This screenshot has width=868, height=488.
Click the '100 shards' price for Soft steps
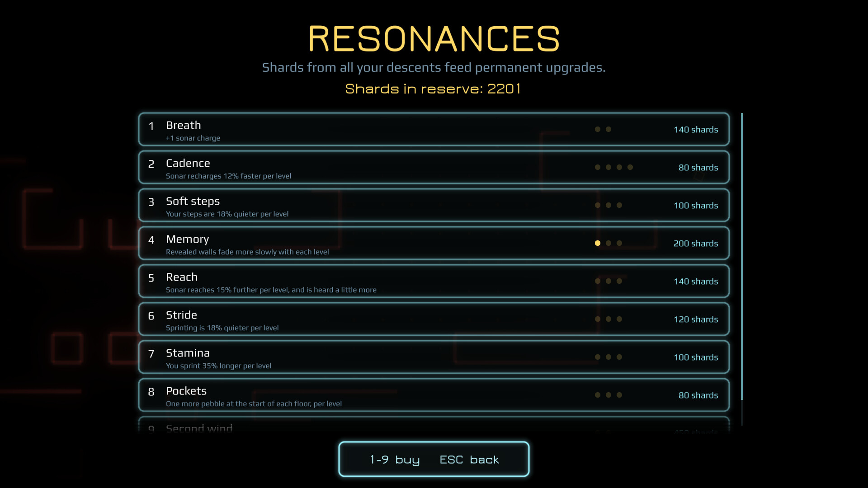[x=696, y=206]
